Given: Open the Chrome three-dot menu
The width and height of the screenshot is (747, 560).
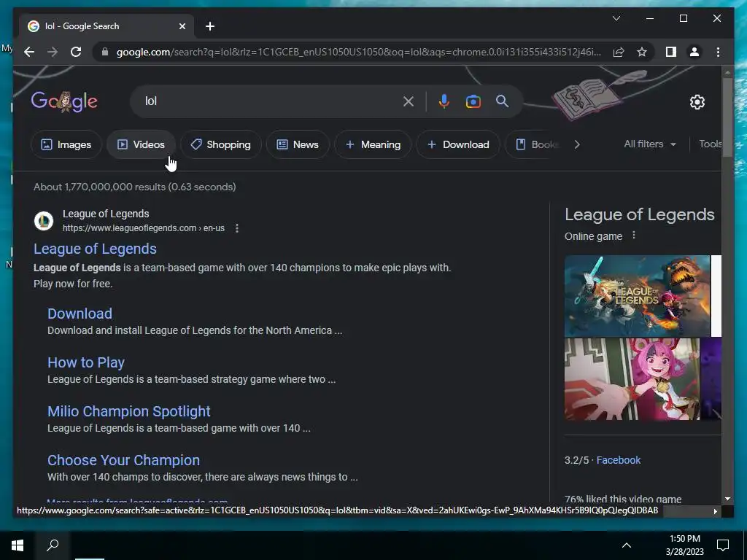Looking at the screenshot, I should click(x=718, y=52).
